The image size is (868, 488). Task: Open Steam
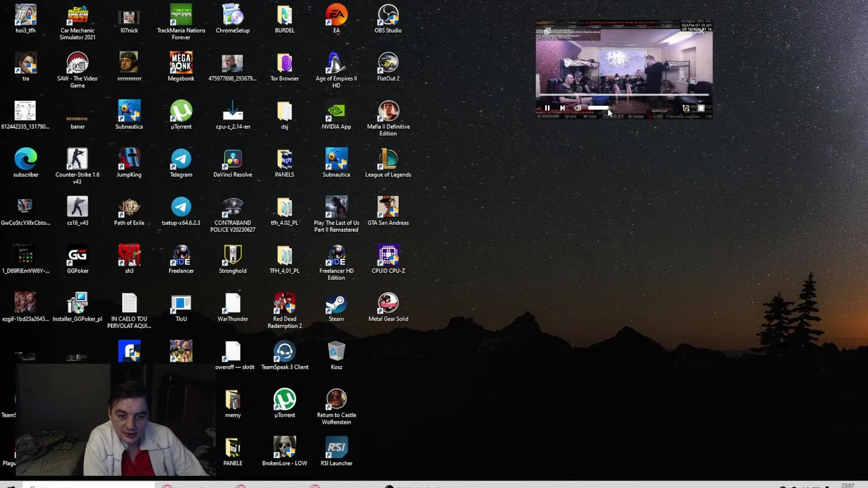[x=336, y=307]
